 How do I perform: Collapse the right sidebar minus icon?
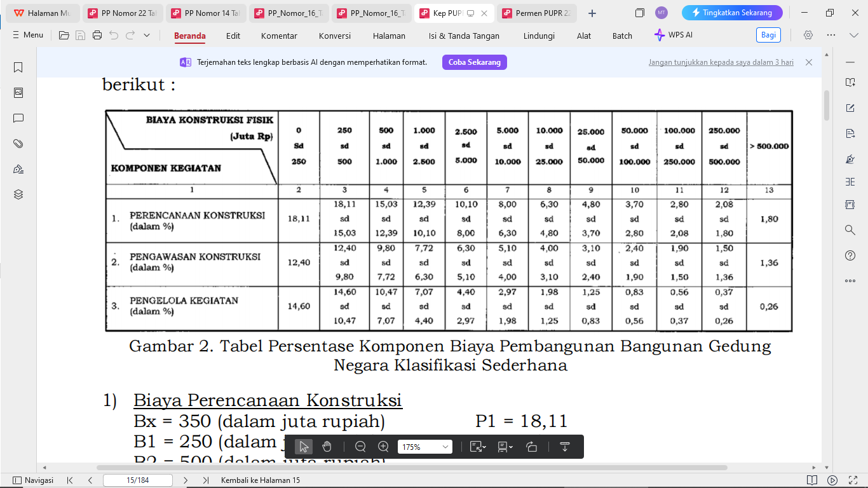pos(850,62)
